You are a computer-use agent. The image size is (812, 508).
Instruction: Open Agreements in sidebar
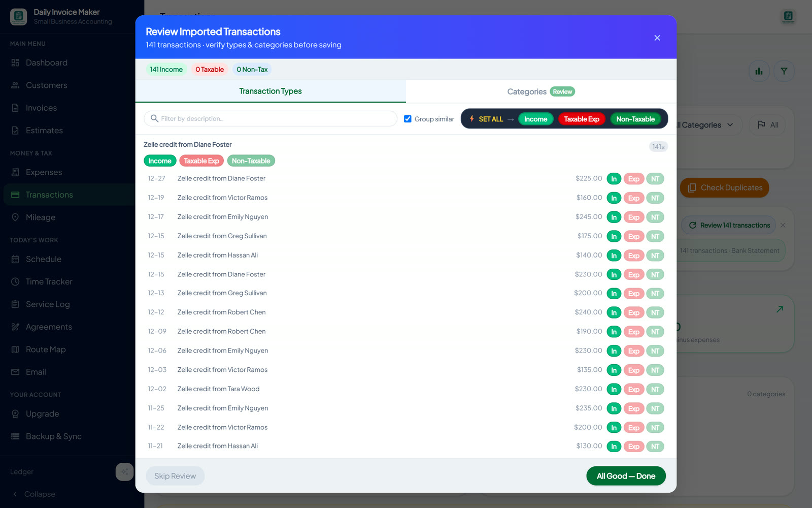tap(49, 327)
